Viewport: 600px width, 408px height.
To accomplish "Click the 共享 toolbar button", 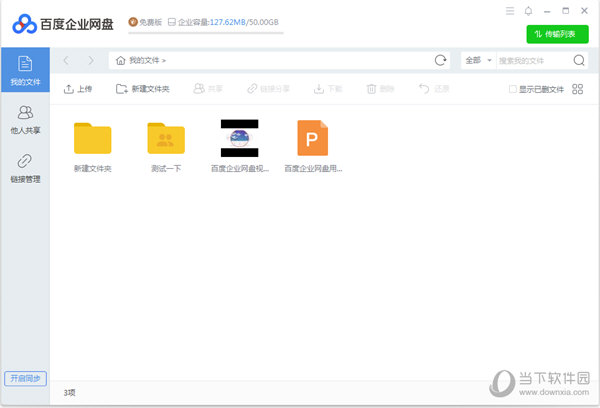I will pos(208,89).
